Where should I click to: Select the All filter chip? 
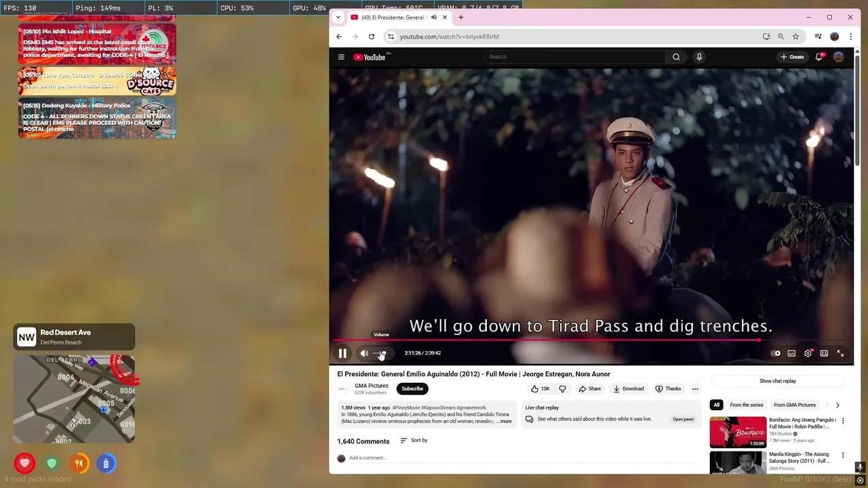pos(716,405)
